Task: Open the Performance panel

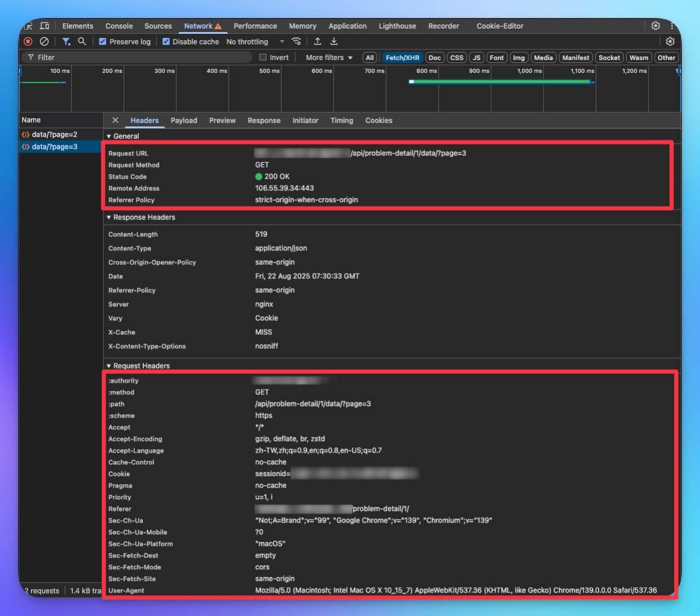Action: [x=255, y=26]
